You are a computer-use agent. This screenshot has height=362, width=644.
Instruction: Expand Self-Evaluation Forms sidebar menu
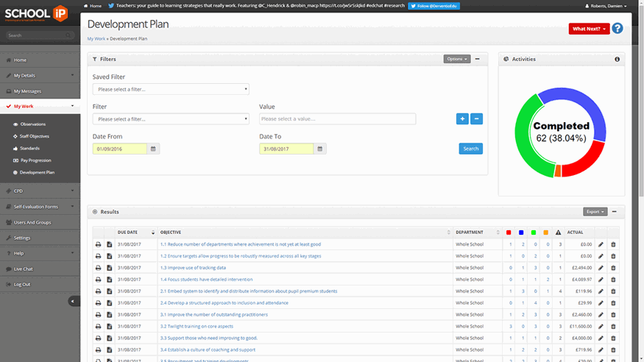click(x=40, y=207)
